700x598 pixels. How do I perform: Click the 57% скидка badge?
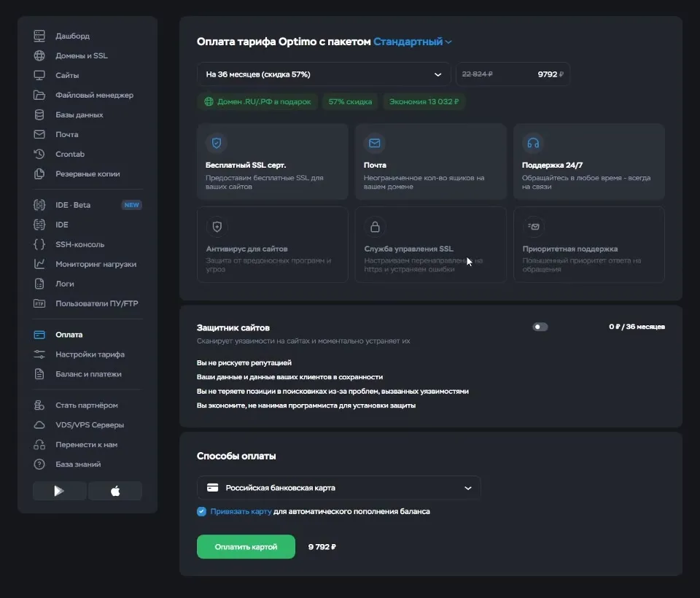tap(350, 101)
